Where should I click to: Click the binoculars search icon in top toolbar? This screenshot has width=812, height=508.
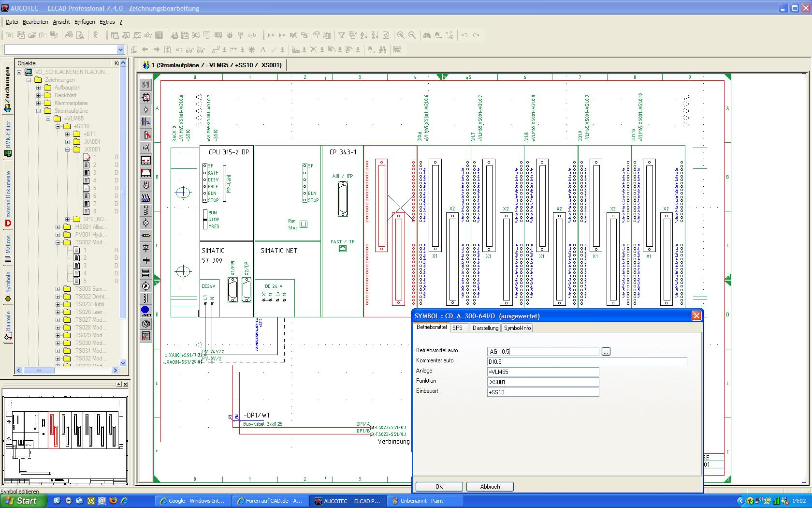(427, 35)
